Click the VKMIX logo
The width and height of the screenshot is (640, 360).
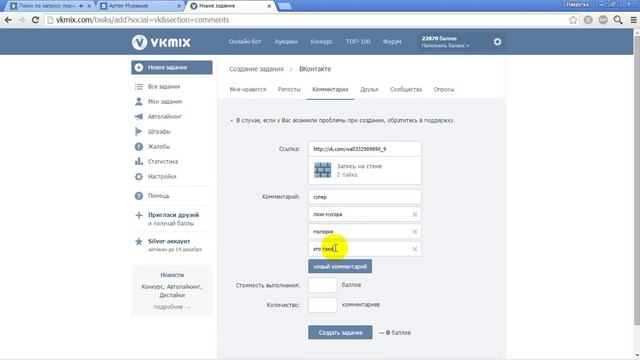(x=161, y=42)
